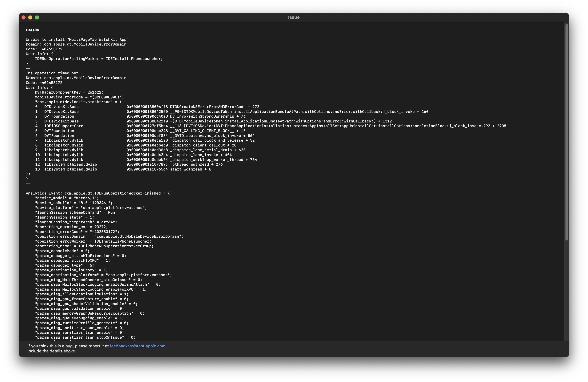Click stack frame 11 _dispatch_workloop_worker_thread
The image size is (588, 382).
pyautogui.click(x=146, y=160)
